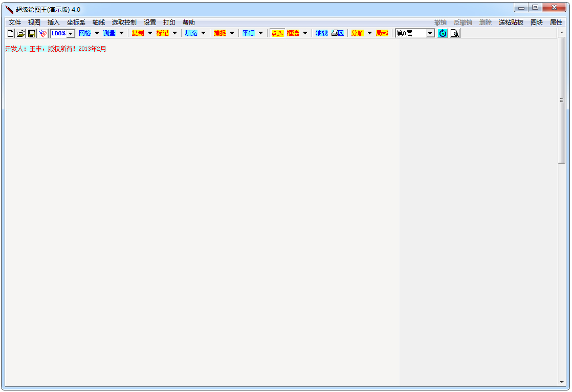Minimize the 超级绘图王 window

pos(521,7)
